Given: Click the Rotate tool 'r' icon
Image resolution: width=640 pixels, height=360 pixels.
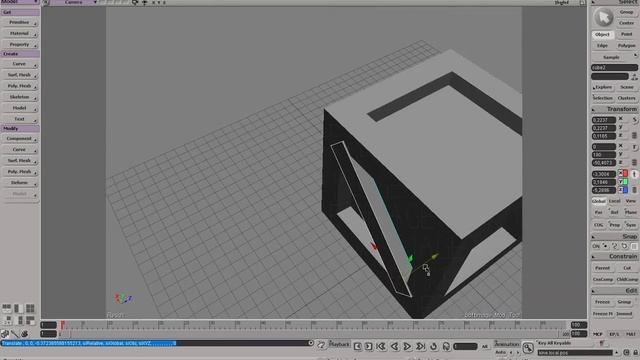Looking at the screenshot, I should click(x=635, y=147).
